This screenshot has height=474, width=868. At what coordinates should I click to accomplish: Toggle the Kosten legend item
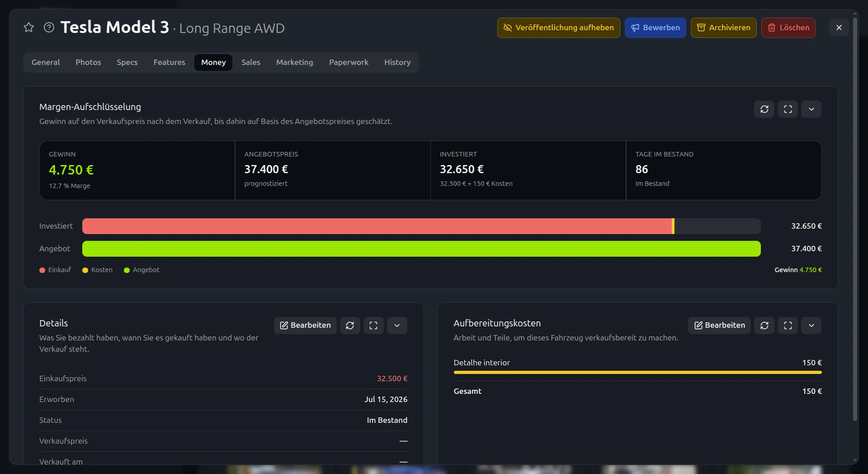point(97,270)
